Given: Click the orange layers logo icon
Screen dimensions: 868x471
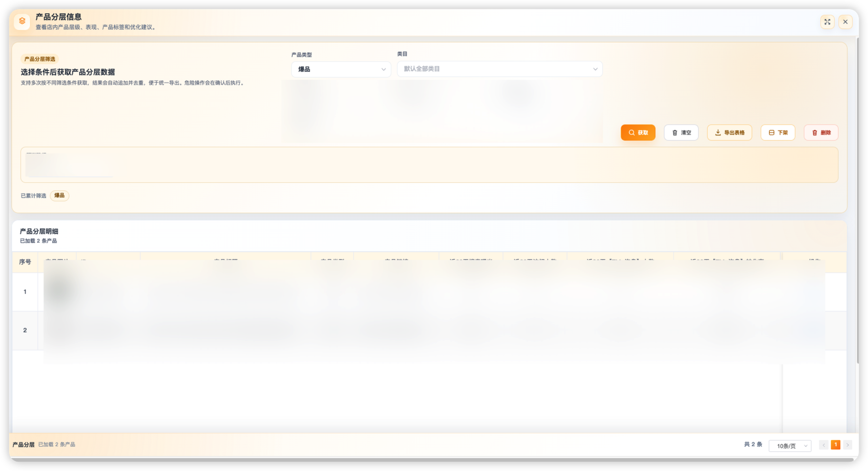Looking at the screenshot, I should click(22, 21).
